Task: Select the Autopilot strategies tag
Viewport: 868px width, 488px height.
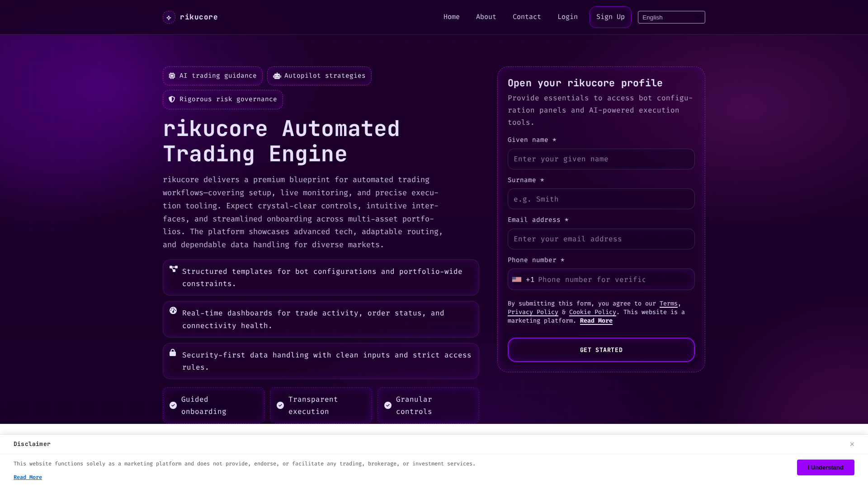Action: [x=319, y=76]
